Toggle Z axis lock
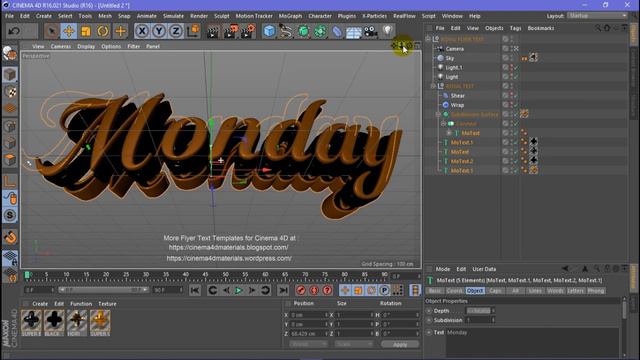 (x=176, y=31)
